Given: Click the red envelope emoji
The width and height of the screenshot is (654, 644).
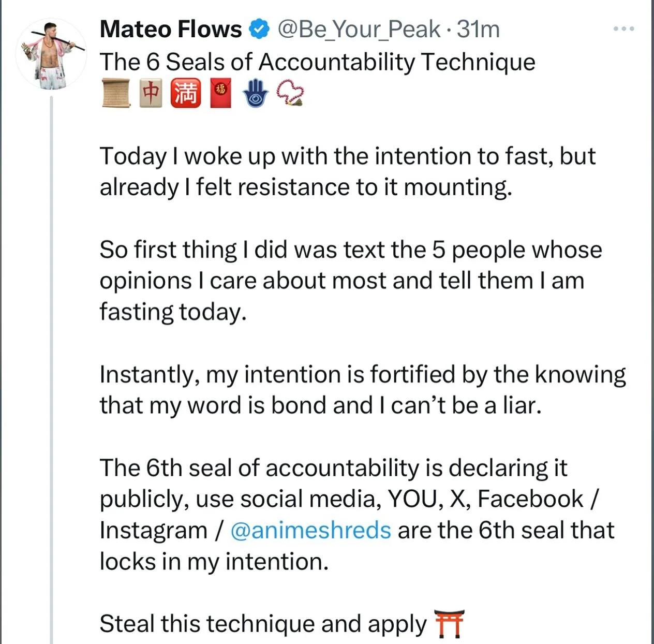Looking at the screenshot, I should tap(219, 93).
